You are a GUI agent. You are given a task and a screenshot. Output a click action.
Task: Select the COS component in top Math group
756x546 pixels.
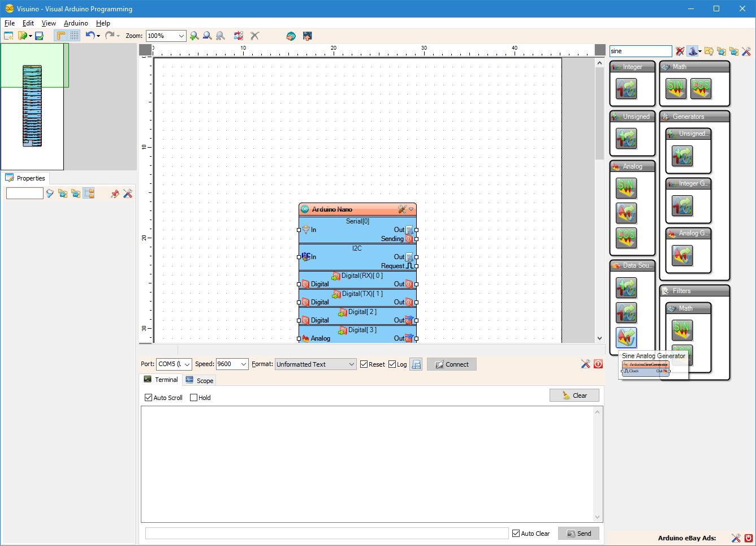click(x=701, y=88)
